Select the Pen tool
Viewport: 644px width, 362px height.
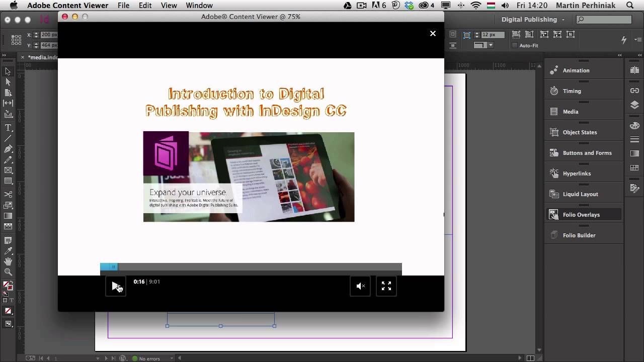[x=8, y=149]
